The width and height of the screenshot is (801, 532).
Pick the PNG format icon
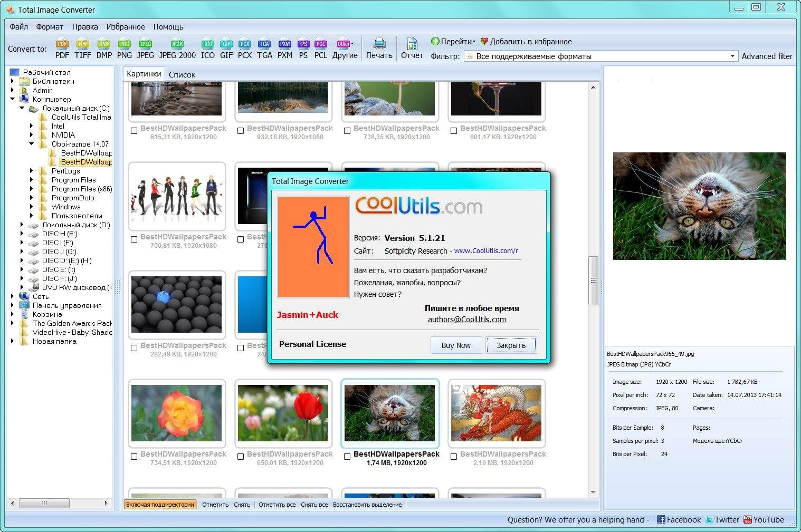click(125, 44)
